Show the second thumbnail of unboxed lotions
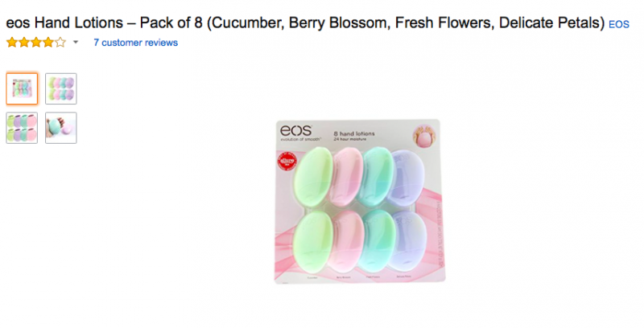Screen dimensions: 644x328 click(x=61, y=88)
